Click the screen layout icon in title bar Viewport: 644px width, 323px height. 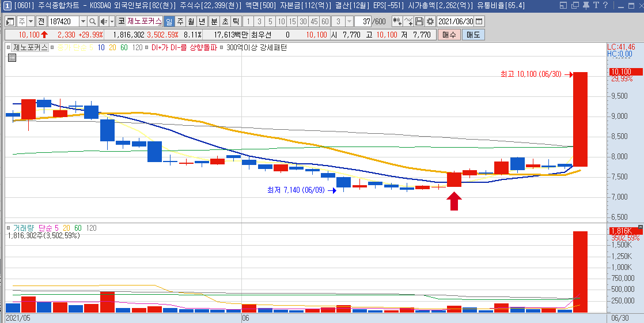[563, 6]
